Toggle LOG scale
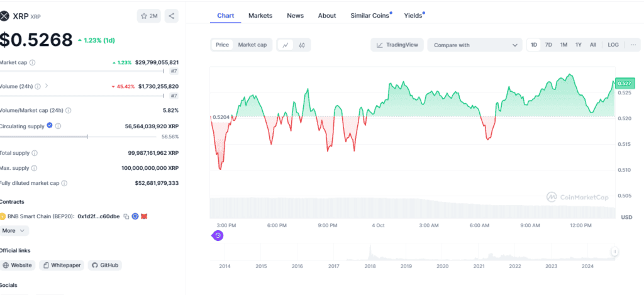This screenshot has width=644, height=295. click(613, 45)
